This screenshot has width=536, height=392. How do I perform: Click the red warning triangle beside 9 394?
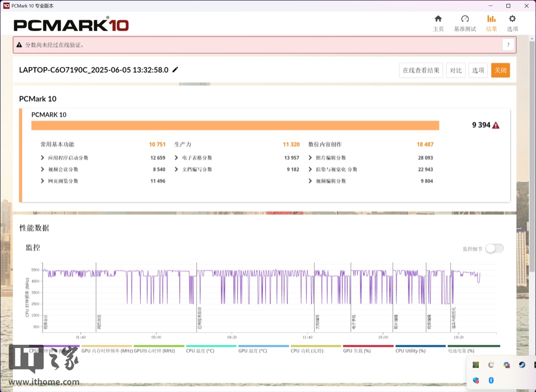[496, 125]
